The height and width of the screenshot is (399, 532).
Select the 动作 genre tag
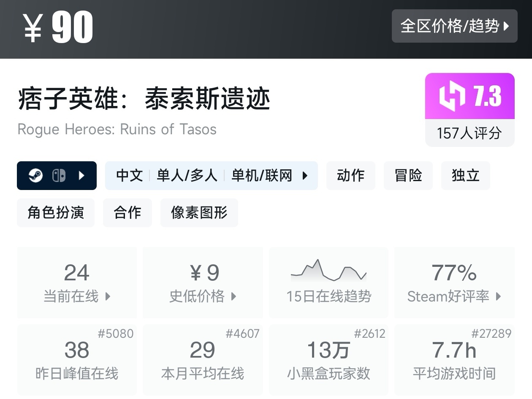350,176
